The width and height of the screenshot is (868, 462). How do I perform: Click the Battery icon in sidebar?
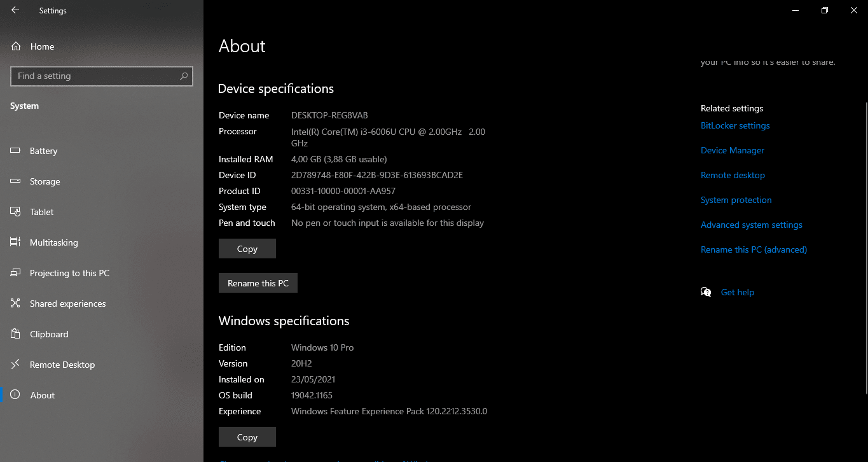tap(16, 151)
